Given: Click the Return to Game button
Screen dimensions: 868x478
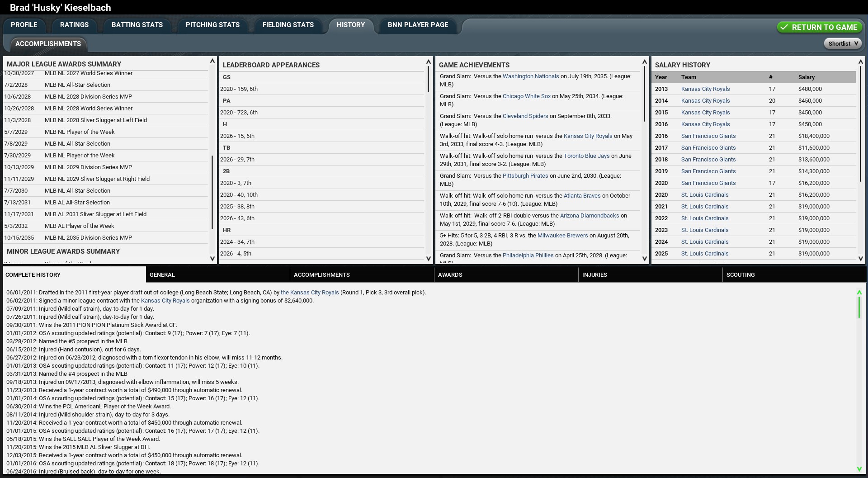Looking at the screenshot, I should [819, 27].
